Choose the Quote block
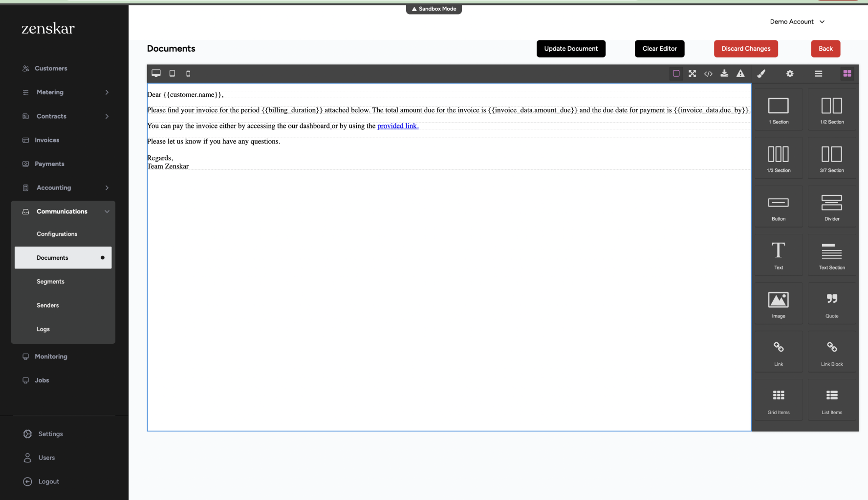This screenshot has height=500, width=868. 832,303
